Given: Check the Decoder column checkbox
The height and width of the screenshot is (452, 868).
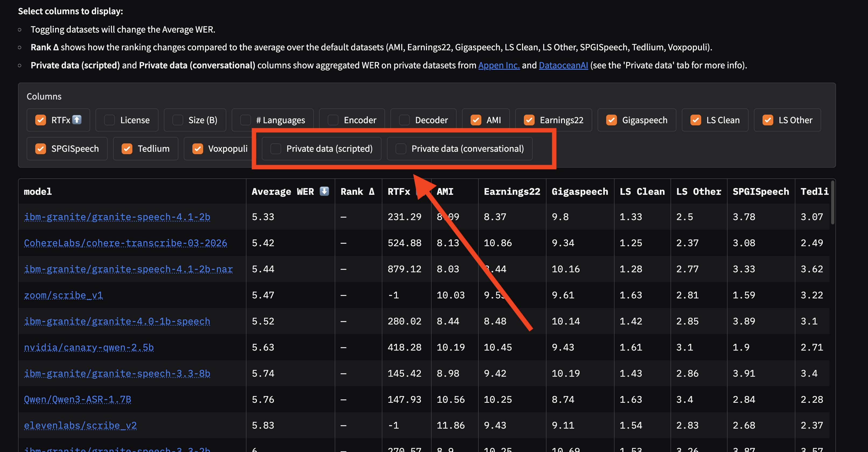Looking at the screenshot, I should coord(404,120).
